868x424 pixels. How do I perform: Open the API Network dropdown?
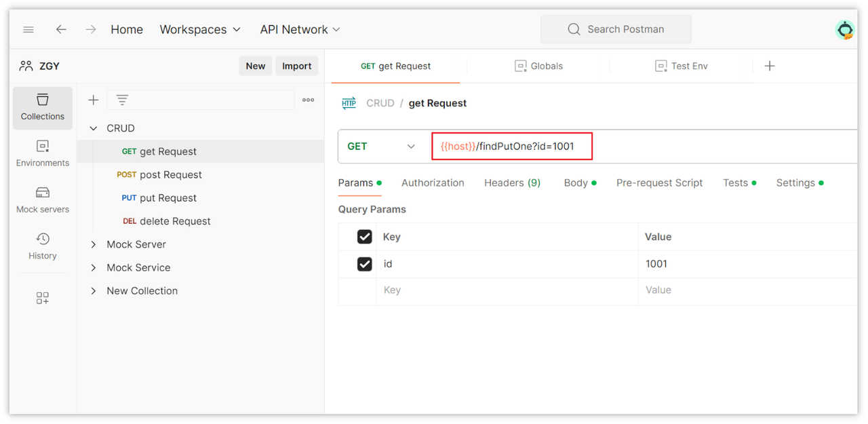pos(300,29)
